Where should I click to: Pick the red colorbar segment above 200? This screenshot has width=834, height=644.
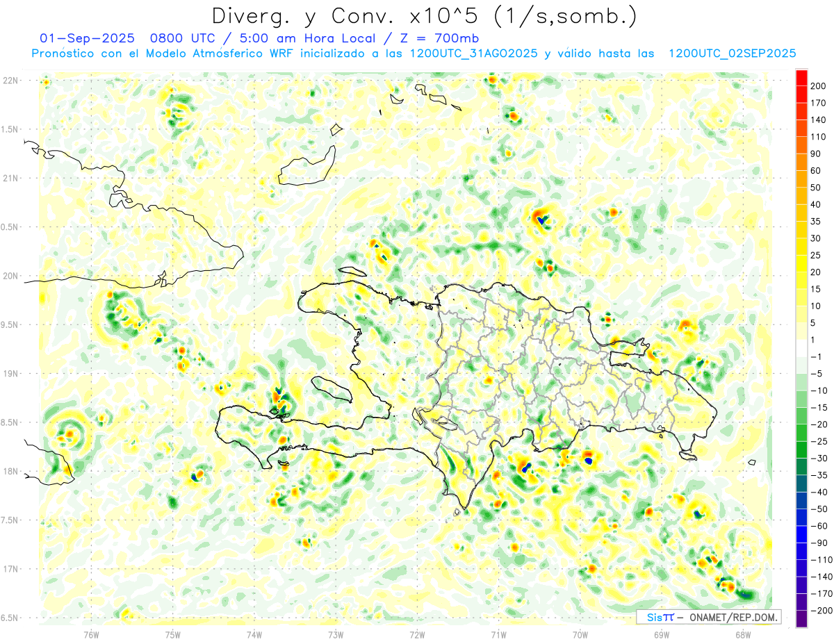coord(801,78)
